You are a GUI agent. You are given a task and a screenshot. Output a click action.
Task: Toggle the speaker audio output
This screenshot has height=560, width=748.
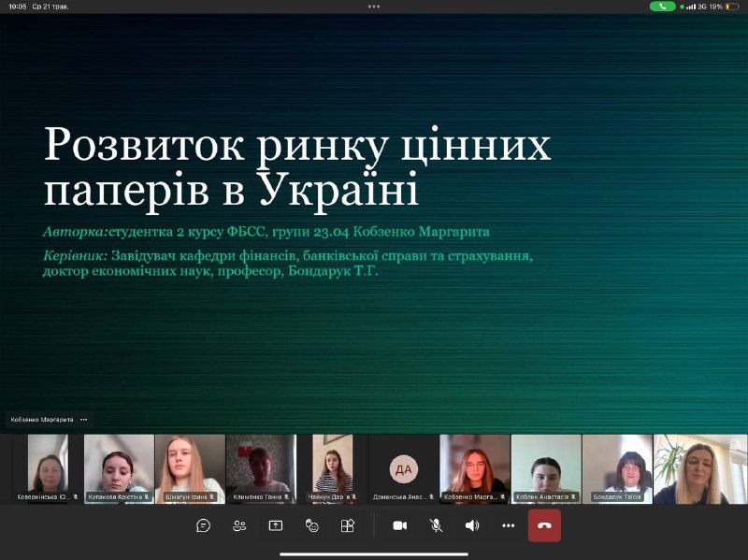click(472, 525)
